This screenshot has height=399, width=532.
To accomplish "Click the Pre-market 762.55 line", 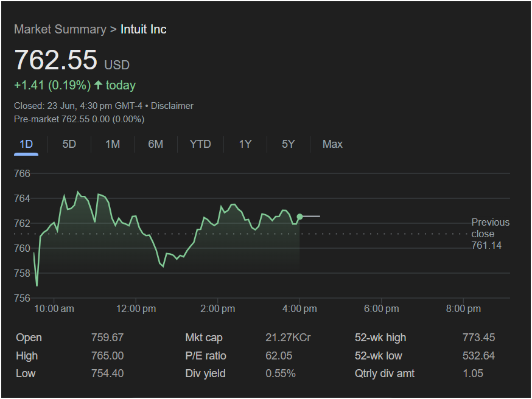I will click(79, 119).
